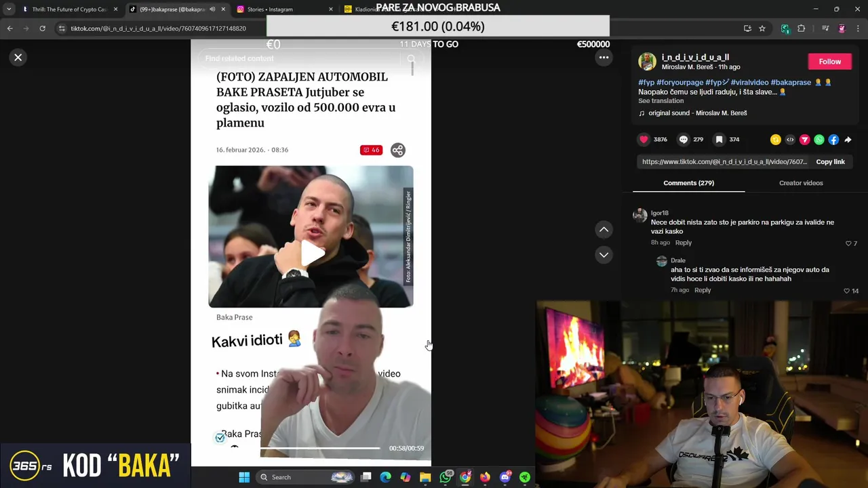Save video with bookmark icon

[x=719, y=140]
